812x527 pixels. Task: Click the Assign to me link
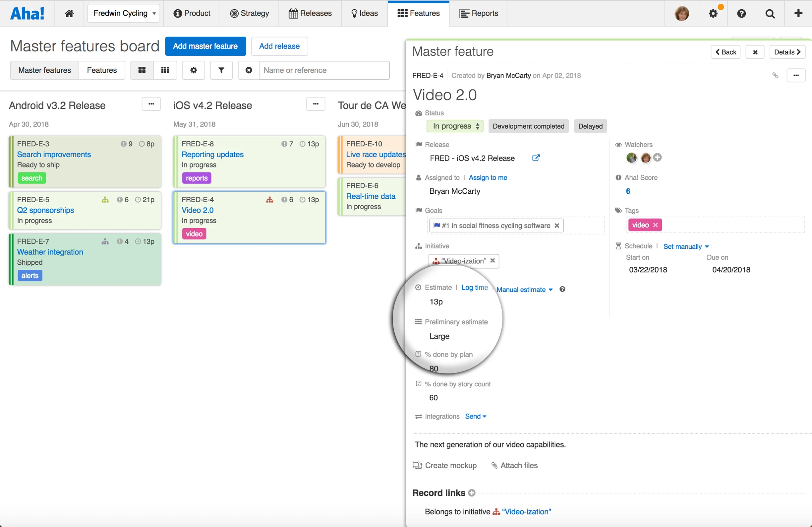(x=488, y=177)
